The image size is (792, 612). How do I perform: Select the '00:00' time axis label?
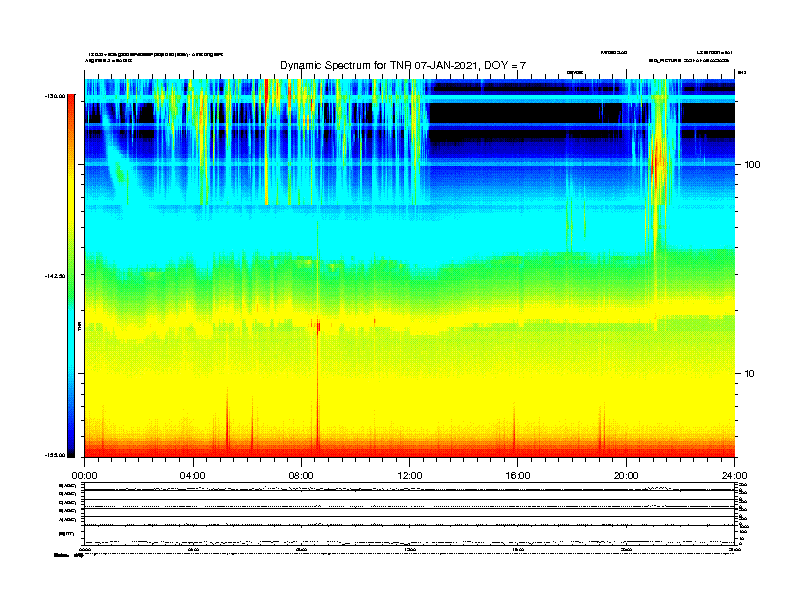click(x=84, y=476)
